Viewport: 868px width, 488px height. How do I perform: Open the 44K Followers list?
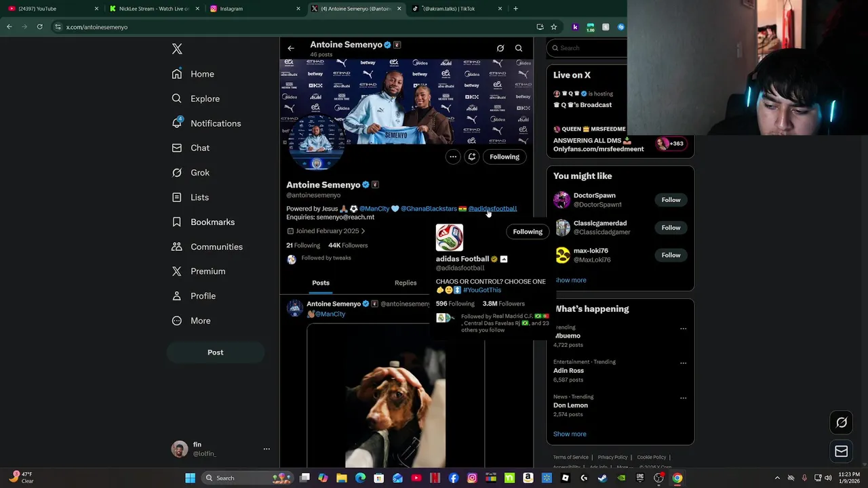coord(348,245)
